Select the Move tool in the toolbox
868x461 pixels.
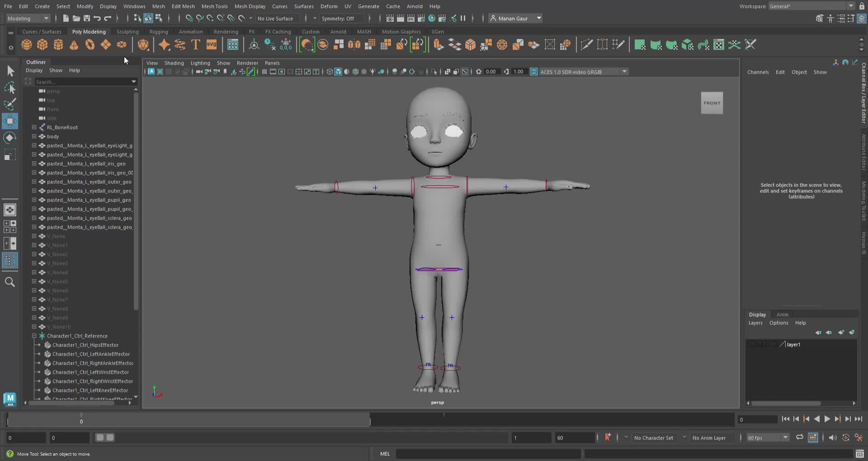(x=10, y=121)
